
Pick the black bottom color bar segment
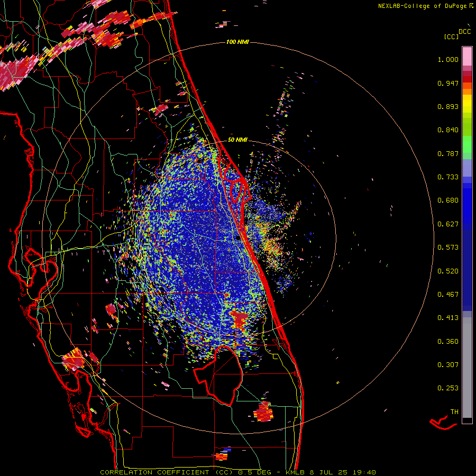point(467,420)
